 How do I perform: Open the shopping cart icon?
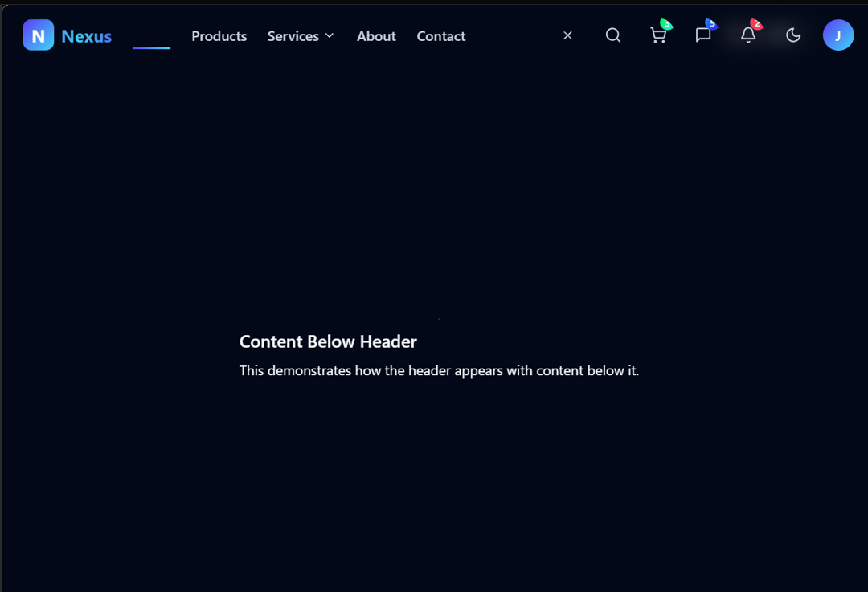click(658, 35)
